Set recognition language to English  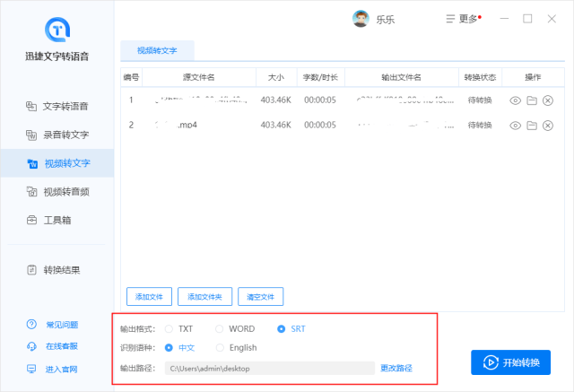coord(220,347)
